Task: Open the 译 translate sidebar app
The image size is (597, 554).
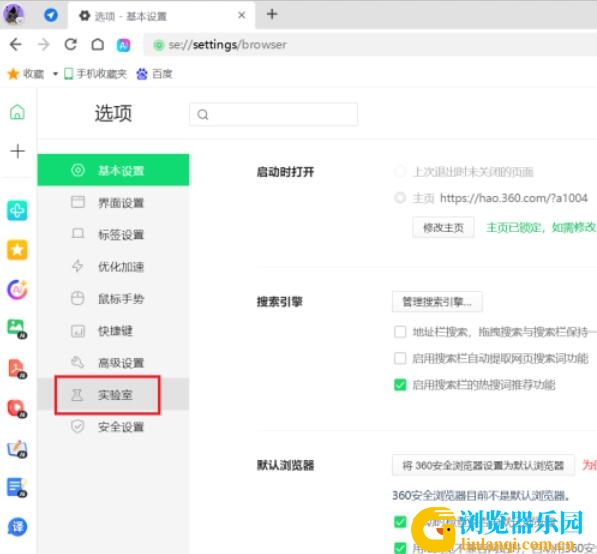Action: tap(17, 527)
